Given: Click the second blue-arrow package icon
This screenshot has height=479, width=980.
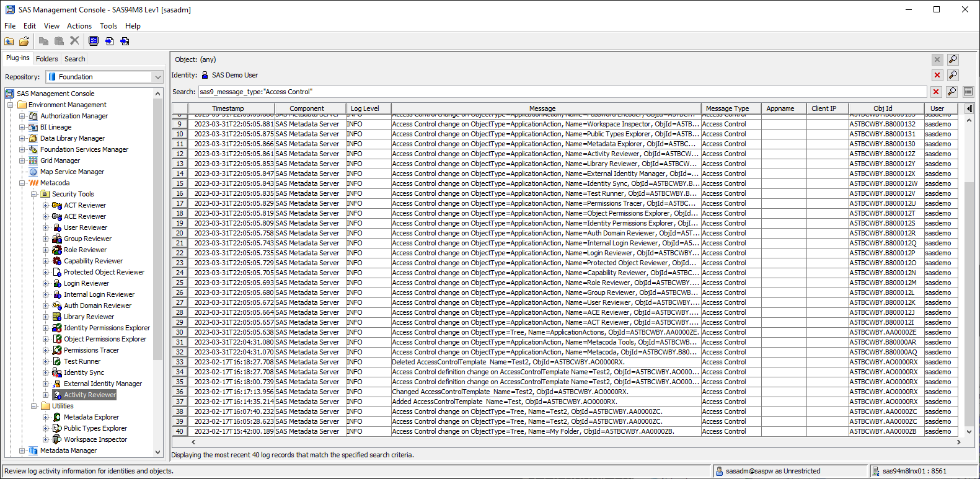Looking at the screenshot, I should click(x=125, y=42).
